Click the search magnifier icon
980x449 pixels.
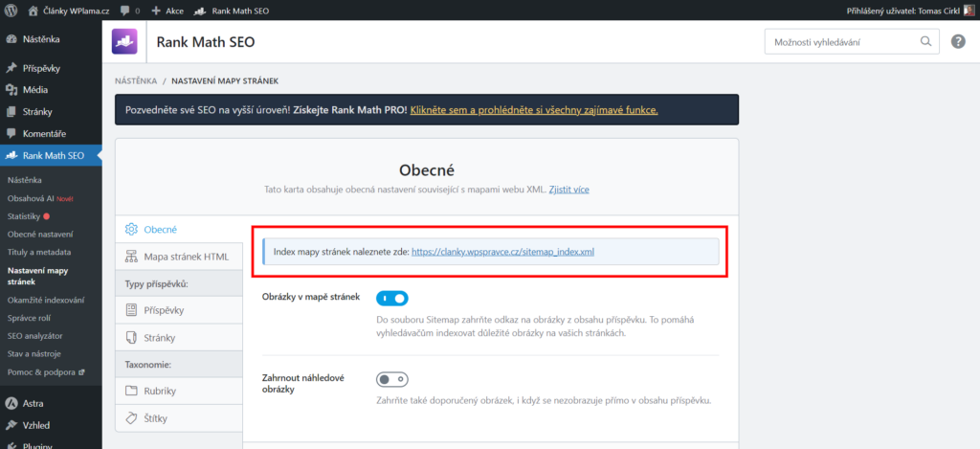pos(925,42)
